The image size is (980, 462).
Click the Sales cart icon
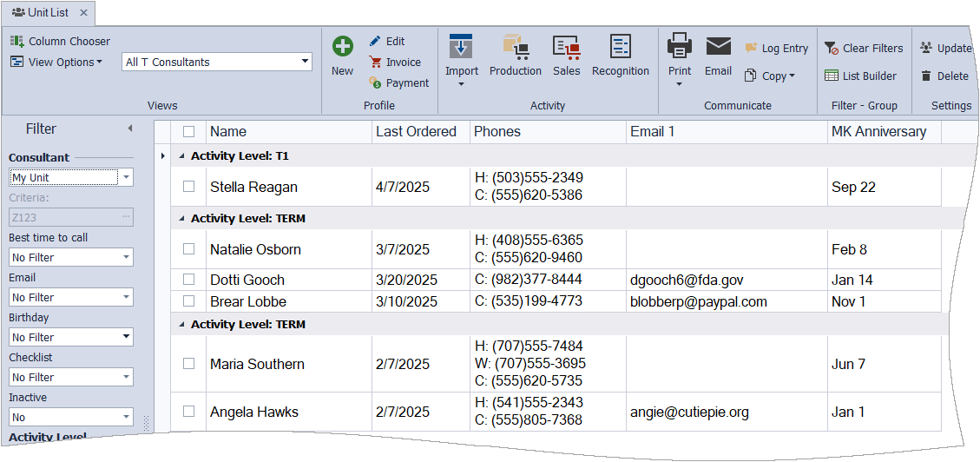coord(566,47)
